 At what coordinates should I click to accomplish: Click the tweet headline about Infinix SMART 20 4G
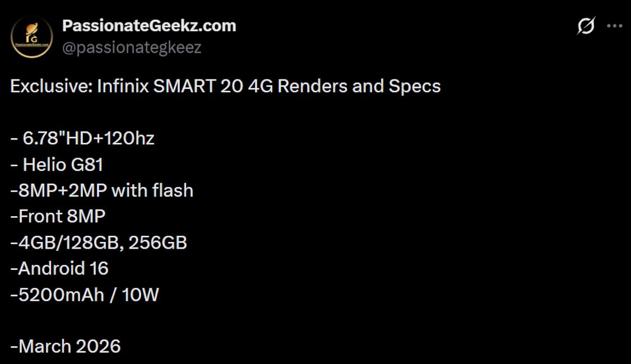click(224, 86)
